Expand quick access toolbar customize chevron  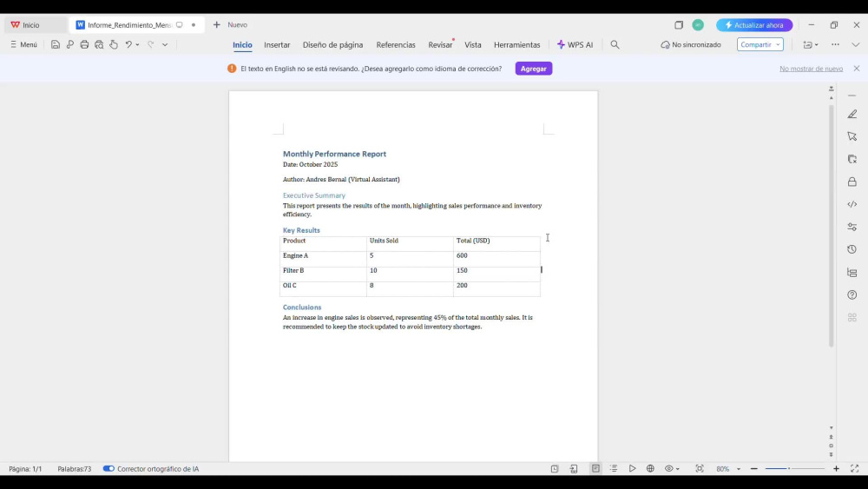pos(165,45)
